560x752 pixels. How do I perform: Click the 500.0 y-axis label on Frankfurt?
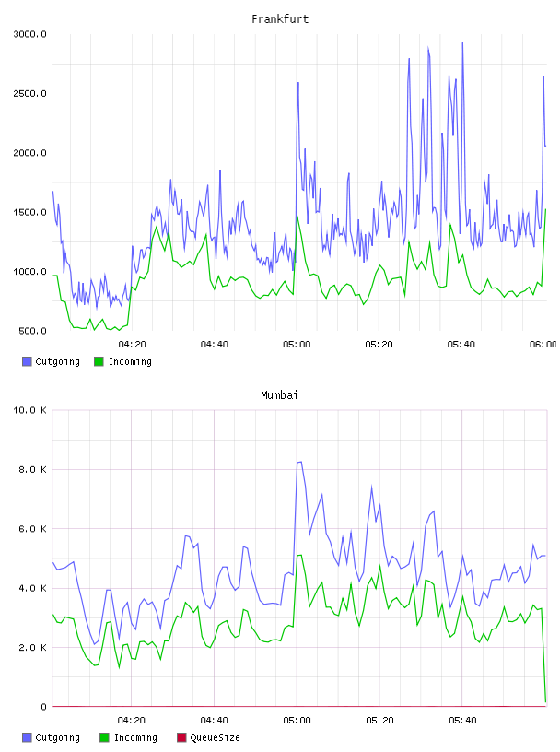32,331
